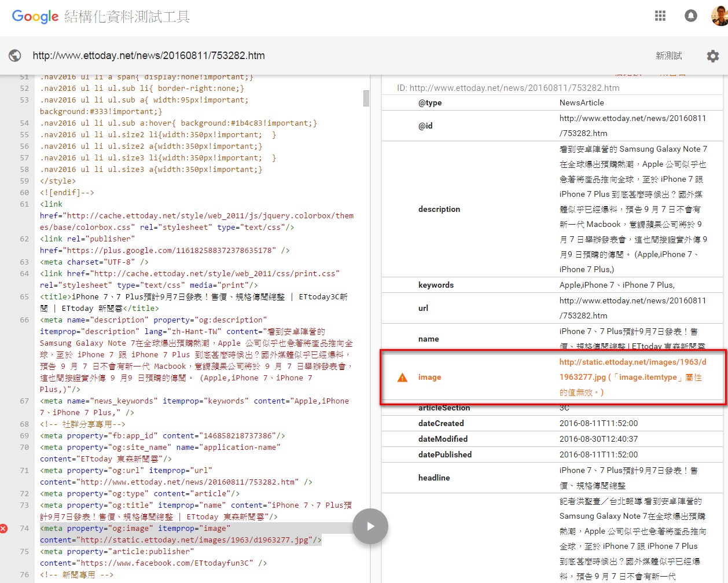Click the headline property row
The image size is (728, 583).
[552, 478]
